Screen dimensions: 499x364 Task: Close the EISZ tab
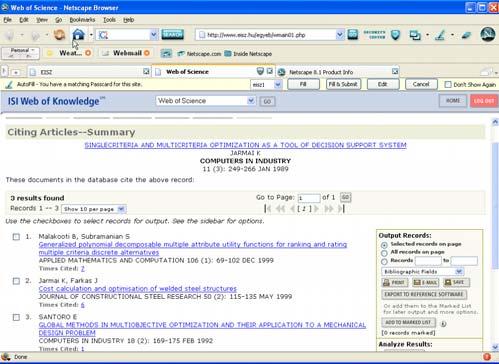pyautogui.click(x=146, y=71)
